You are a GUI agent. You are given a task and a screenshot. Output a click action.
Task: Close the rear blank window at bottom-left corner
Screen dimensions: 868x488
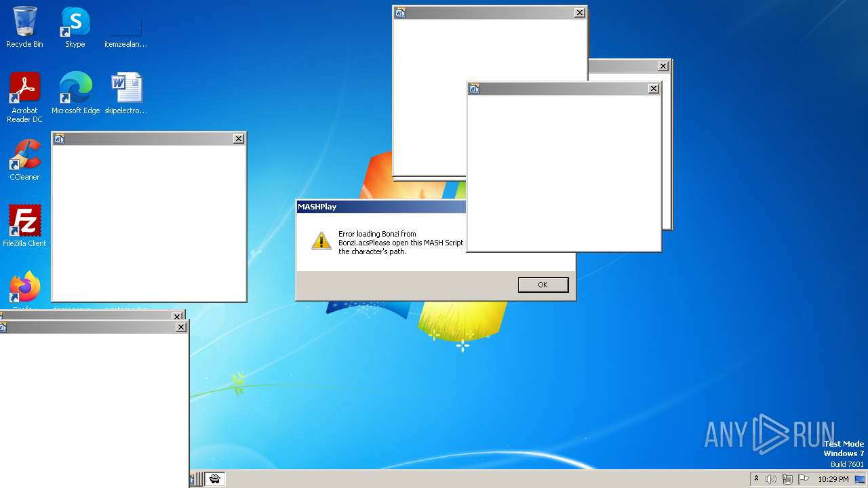click(177, 317)
